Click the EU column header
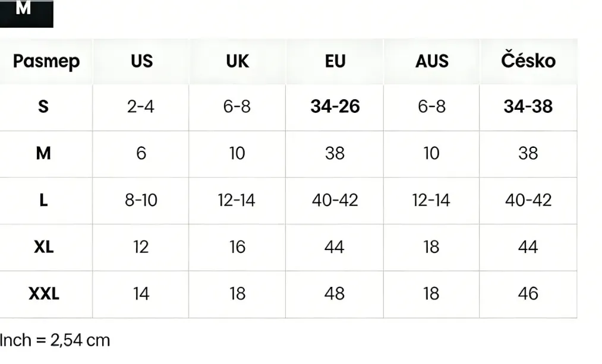This screenshot has width=602, height=364. tap(335, 61)
